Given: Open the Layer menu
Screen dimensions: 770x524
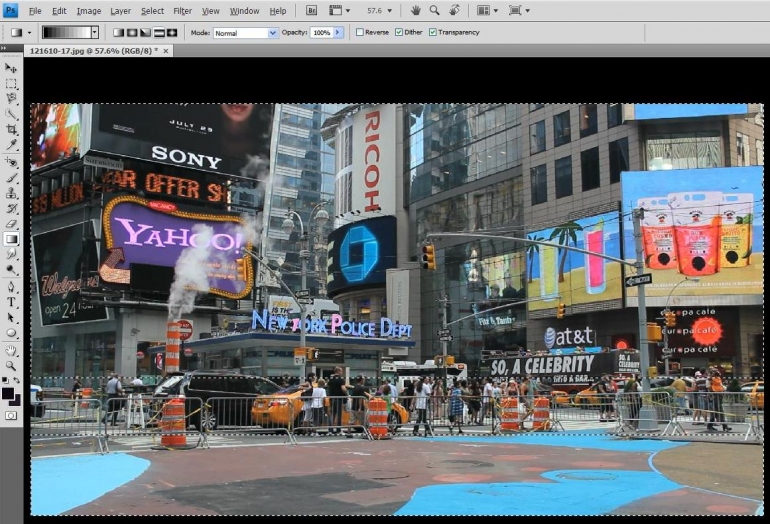Looking at the screenshot, I should pos(120,11).
